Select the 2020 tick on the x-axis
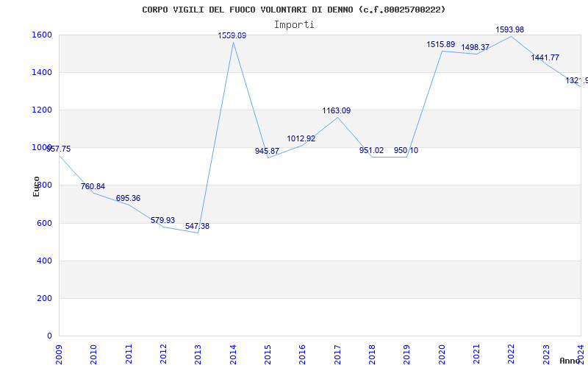 point(442,353)
